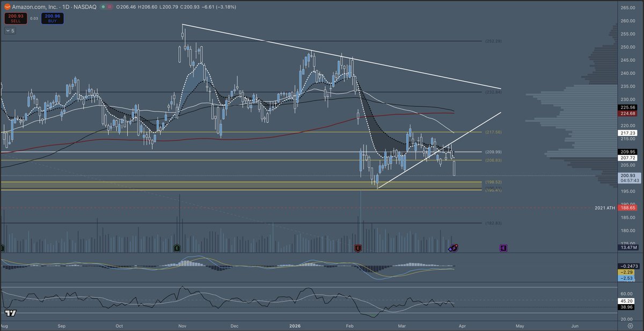Screen dimensions: 644x331
Task: Click the 265.00 label on price scale
Action: [x=627, y=8]
